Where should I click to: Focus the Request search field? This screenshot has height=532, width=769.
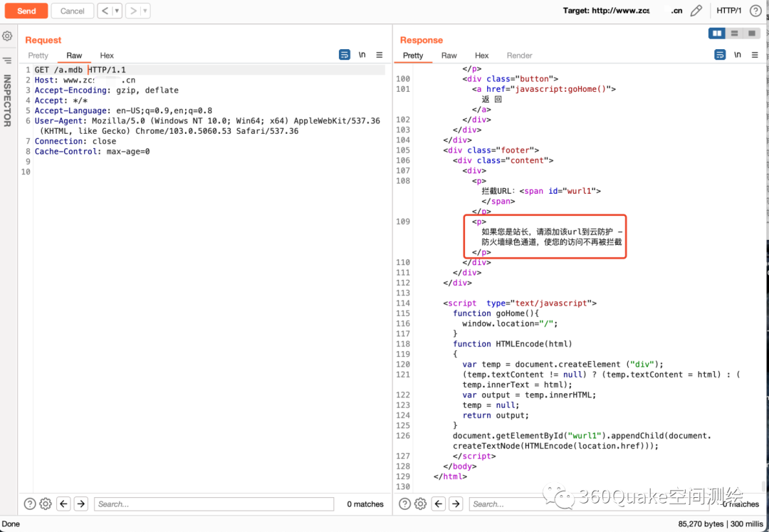click(214, 504)
